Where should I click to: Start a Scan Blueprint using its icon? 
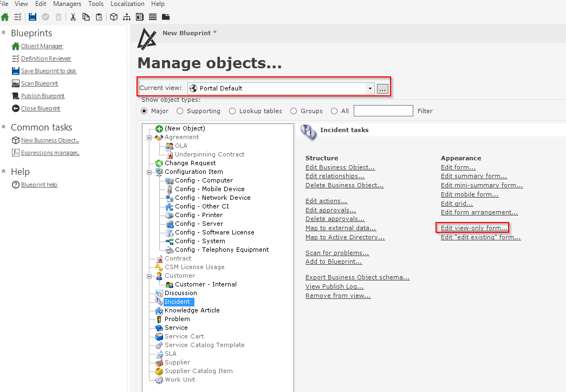[16, 83]
